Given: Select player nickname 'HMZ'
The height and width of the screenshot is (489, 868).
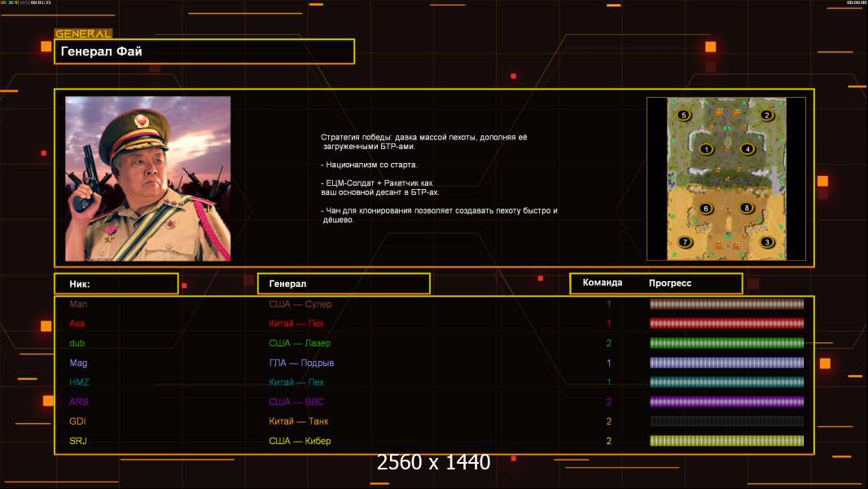Looking at the screenshot, I should point(79,382).
